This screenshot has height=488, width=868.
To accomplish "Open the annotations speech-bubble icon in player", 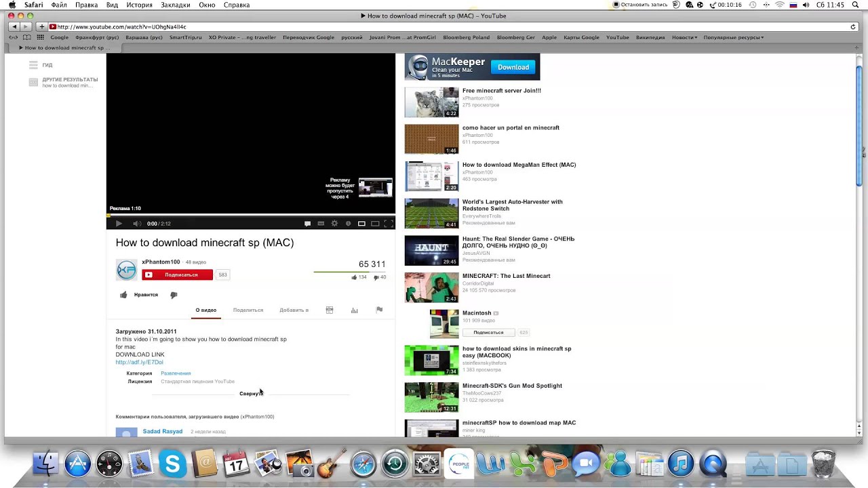I will (x=307, y=224).
